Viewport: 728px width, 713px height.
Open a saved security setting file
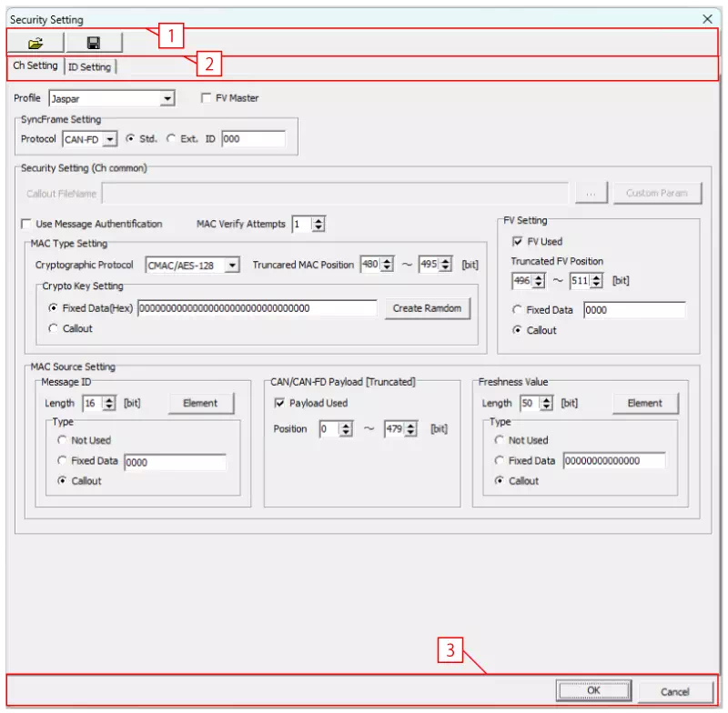tap(36, 42)
